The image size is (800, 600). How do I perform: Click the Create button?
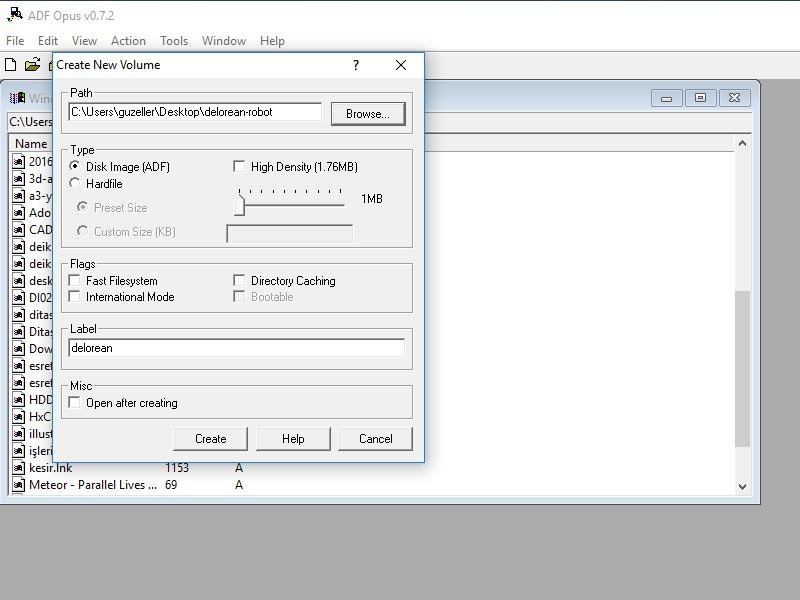pyautogui.click(x=211, y=439)
